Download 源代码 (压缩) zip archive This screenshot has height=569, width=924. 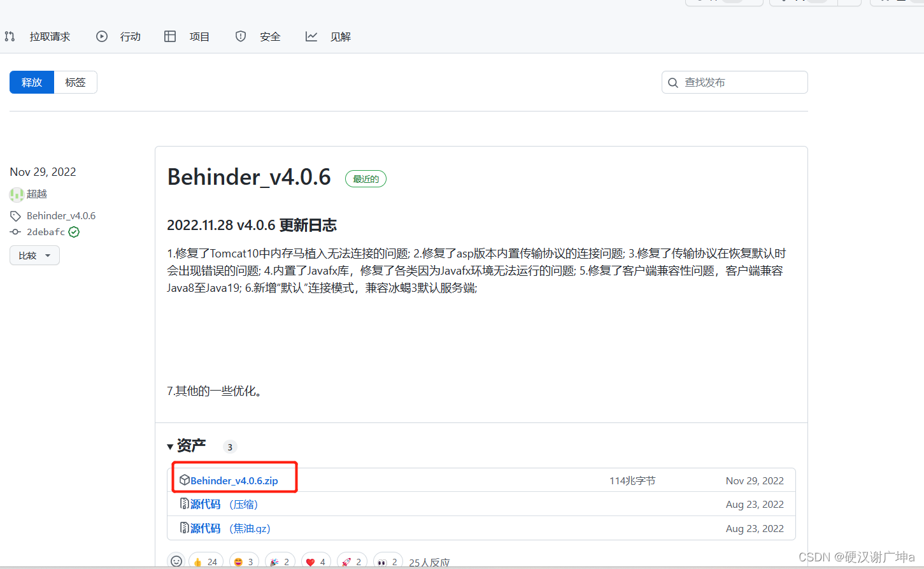[x=224, y=504]
